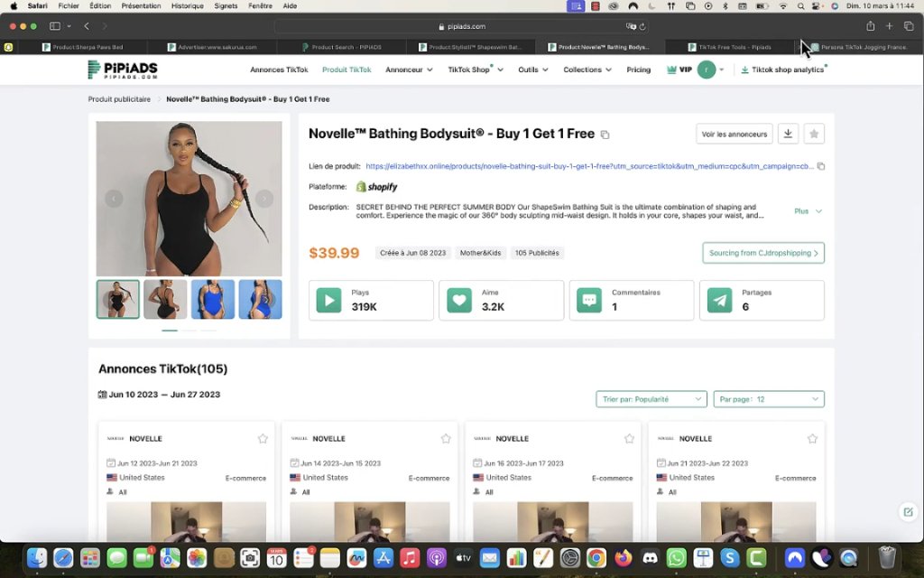Click the Partages paper-plane icon
924x578 pixels.
pyautogui.click(x=719, y=300)
